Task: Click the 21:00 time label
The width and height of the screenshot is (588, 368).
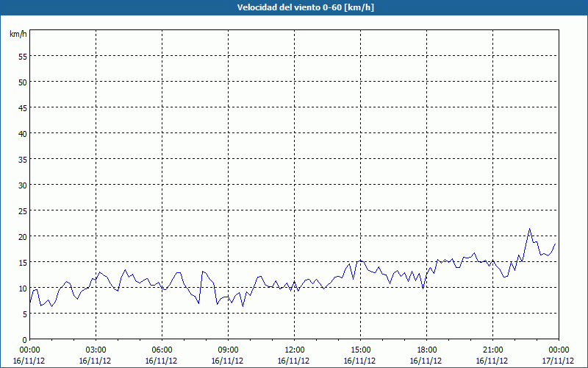Action: coord(492,350)
